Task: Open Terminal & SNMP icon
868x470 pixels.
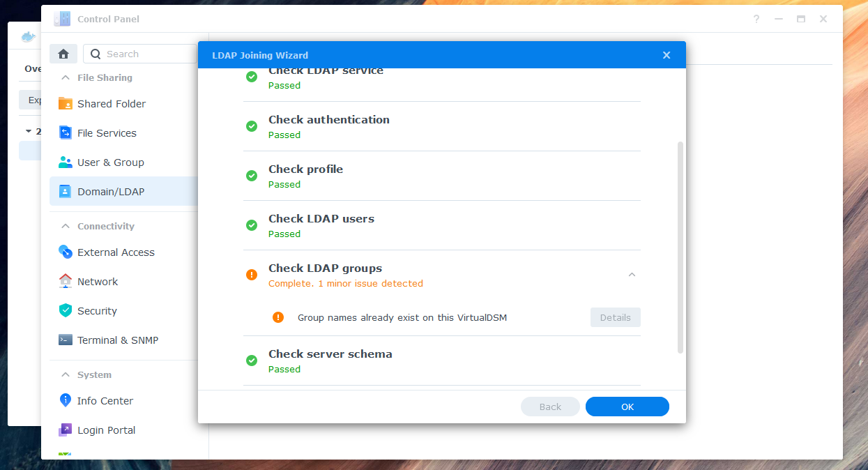Action: click(x=66, y=340)
